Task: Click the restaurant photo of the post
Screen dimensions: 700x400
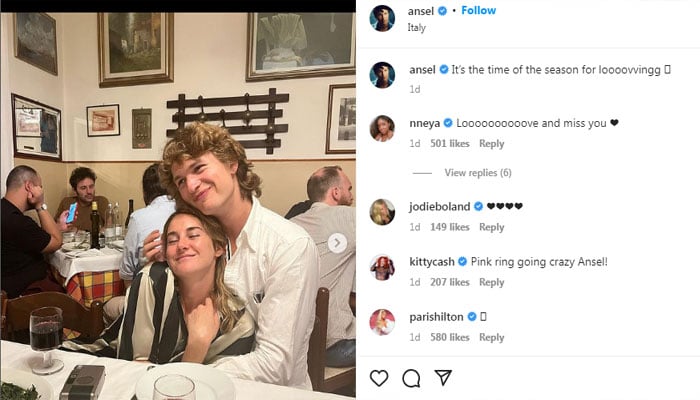Action: (x=178, y=200)
